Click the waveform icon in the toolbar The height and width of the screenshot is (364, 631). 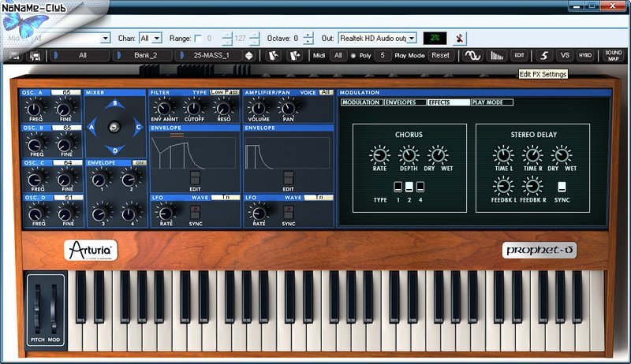pyautogui.click(x=473, y=56)
